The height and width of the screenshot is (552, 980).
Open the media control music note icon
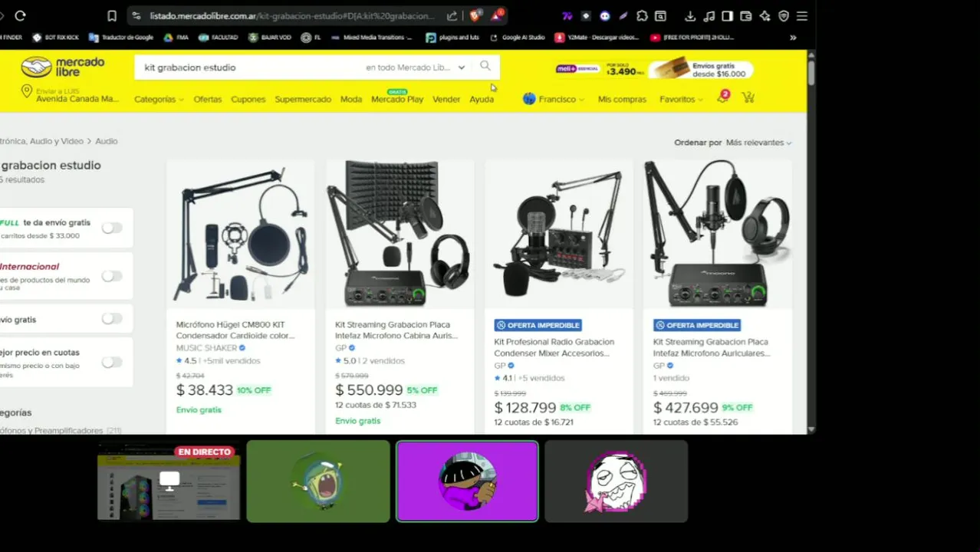pyautogui.click(x=709, y=15)
